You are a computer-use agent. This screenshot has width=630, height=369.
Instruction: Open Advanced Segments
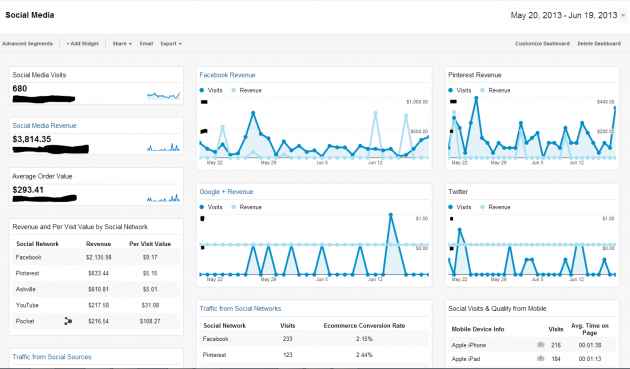(x=27, y=43)
